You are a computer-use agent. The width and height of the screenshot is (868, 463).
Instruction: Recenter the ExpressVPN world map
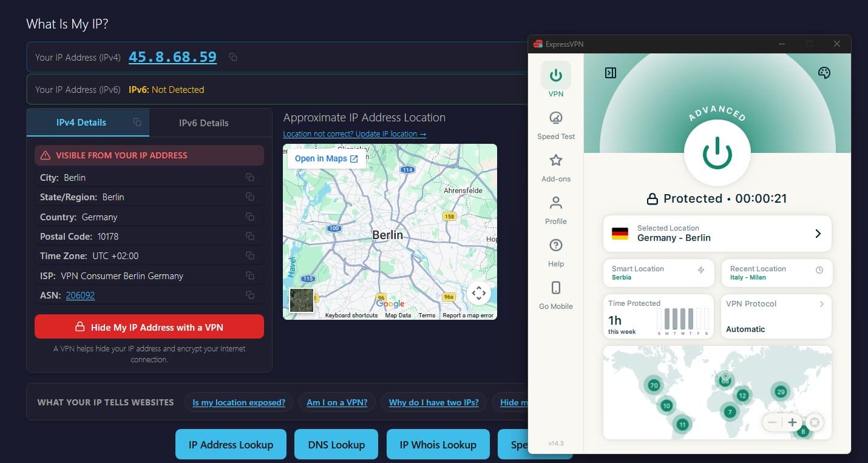[815, 422]
